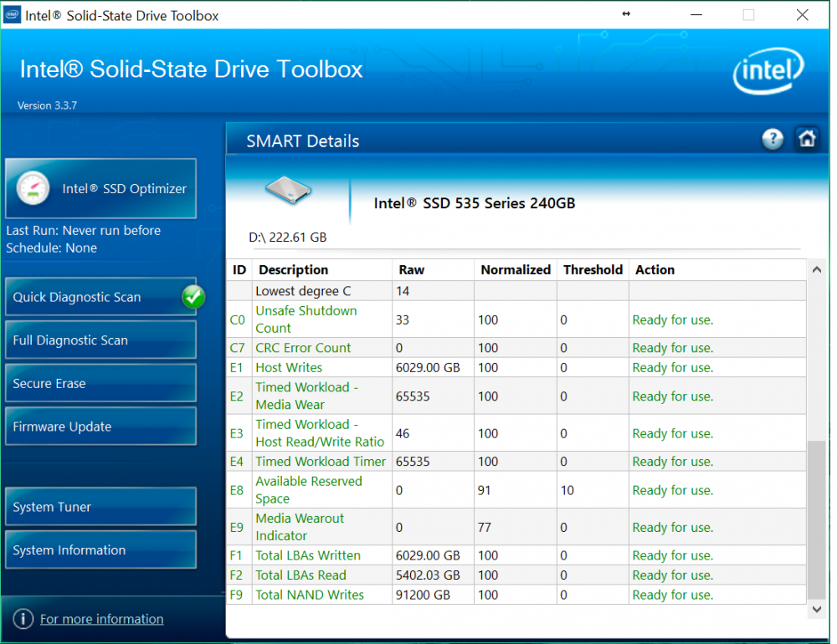Click the Raw column header
Screen dimensions: 837x644
click(x=434, y=269)
